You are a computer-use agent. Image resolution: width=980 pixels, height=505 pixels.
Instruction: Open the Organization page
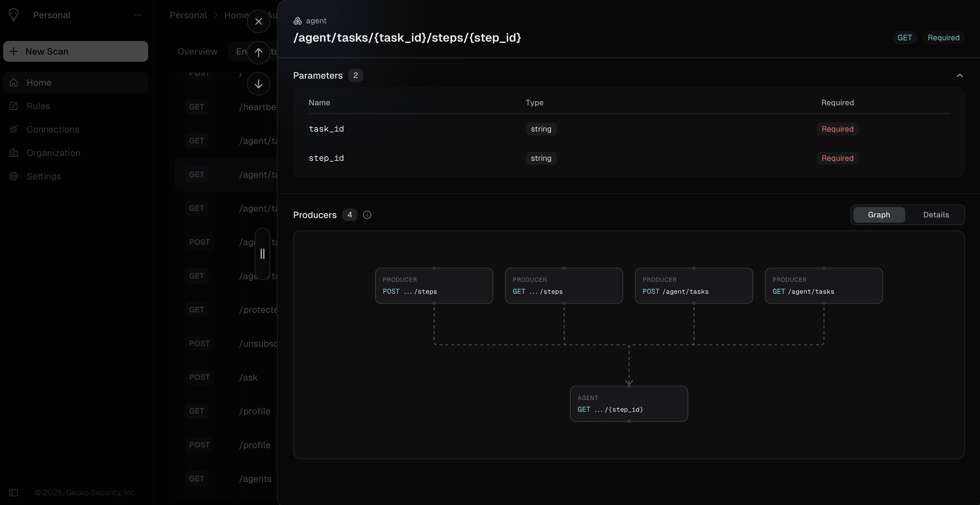click(53, 153)
